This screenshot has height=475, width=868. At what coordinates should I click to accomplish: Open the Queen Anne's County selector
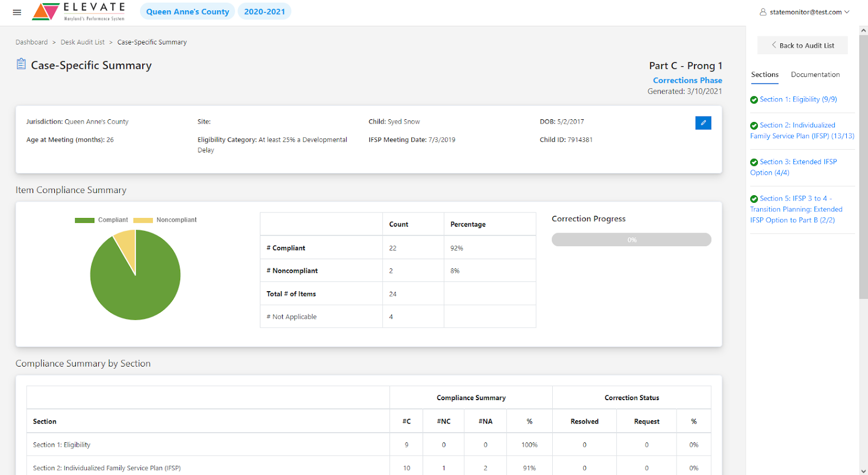pos(187,11)
